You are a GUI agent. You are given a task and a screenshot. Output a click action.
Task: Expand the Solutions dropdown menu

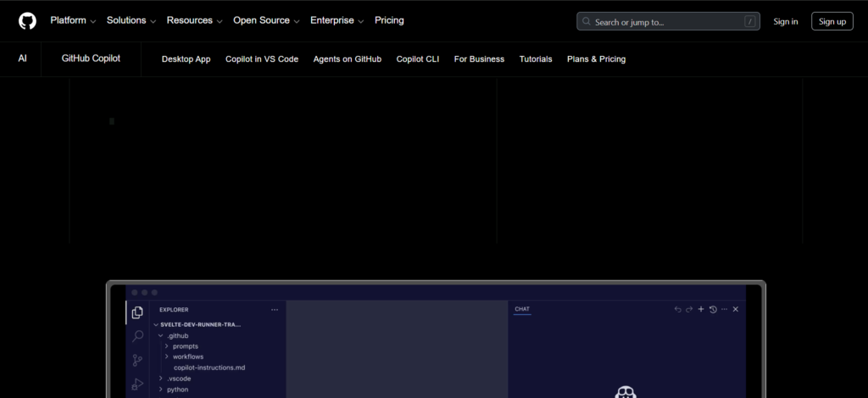131,20
